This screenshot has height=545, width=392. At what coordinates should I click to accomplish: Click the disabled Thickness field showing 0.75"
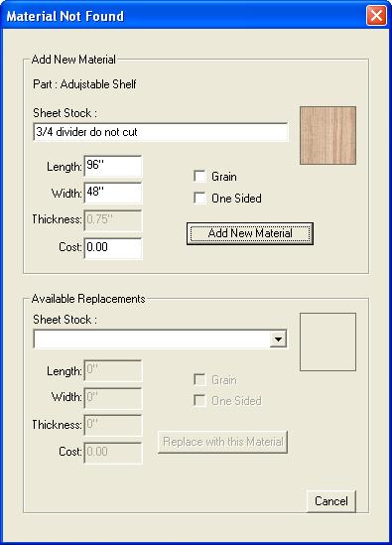(x=113, y=220)
